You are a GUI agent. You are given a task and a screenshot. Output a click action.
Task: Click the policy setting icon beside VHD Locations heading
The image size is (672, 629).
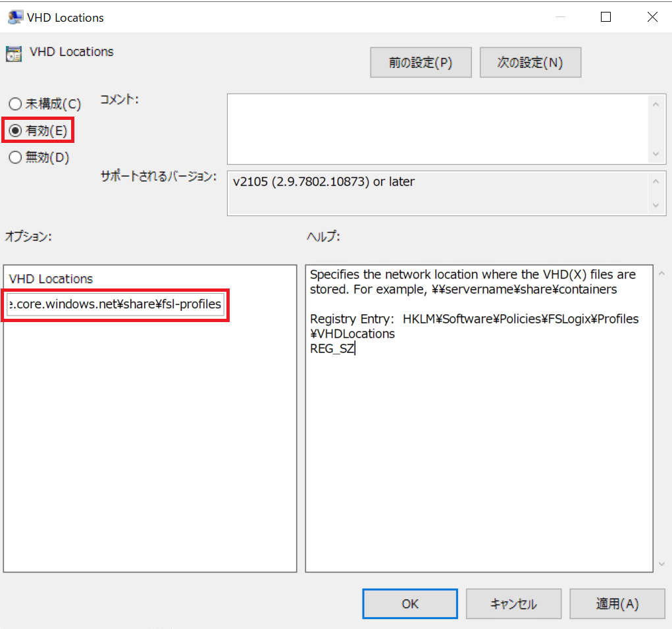(x=14, y=53)
